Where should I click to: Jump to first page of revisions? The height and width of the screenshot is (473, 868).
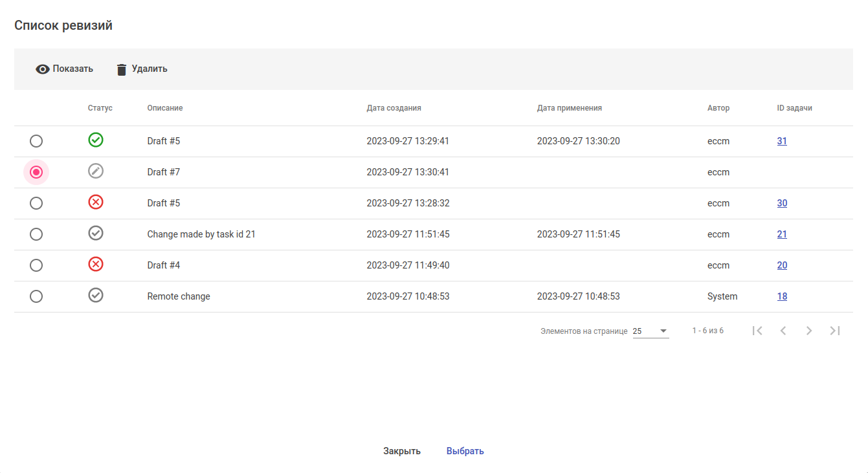[757, 331]
